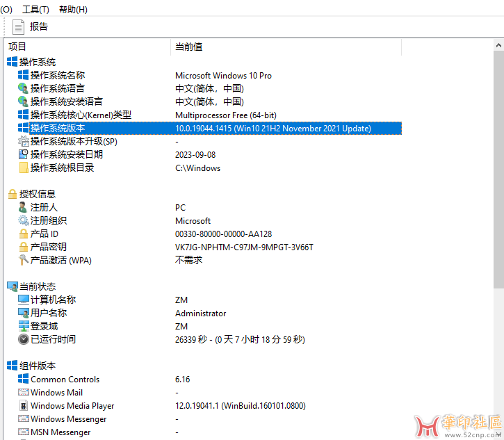504x440 pixels.
Task: Click the vertical scrollbar thumb
Action: [498, 170]
